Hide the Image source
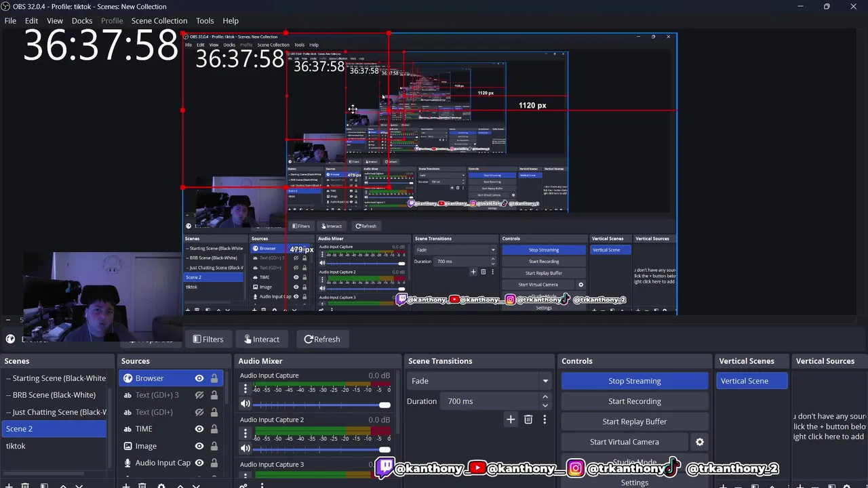The image size is (868, 488). (x=199, y=446)
